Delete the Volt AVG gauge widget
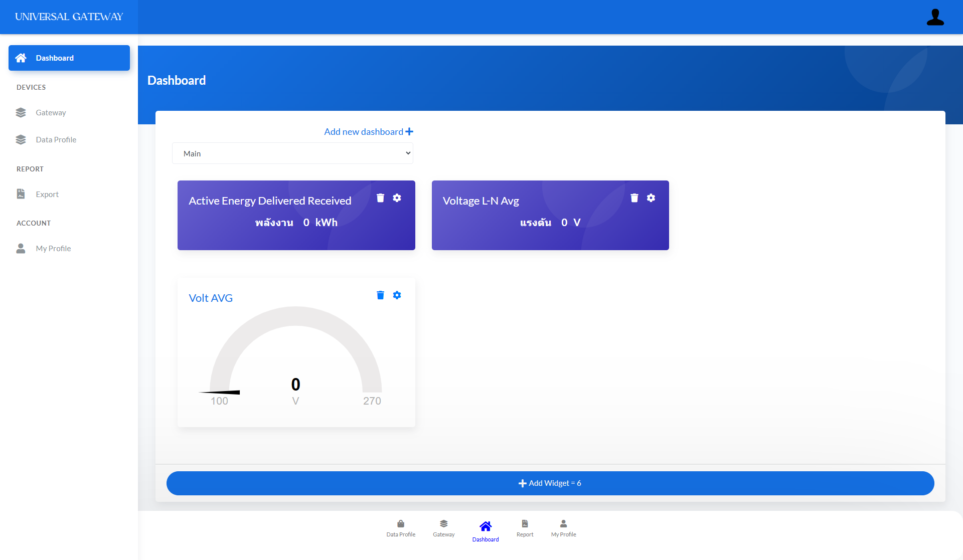This screenshot has height=560, width=963. click(380, 295)
